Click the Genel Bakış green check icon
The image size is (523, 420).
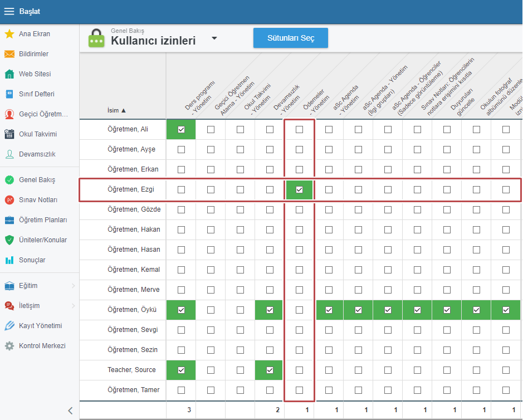(x=9, y=180)
